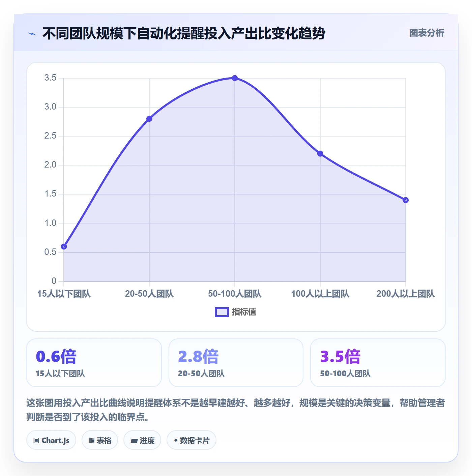
Task: Click the lightning bolt icon beside the title
Action: (x=32, y=34)
